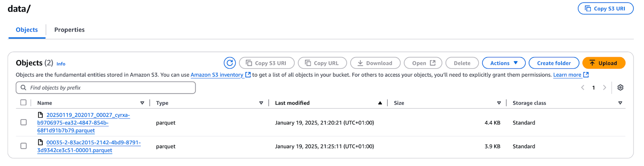Click Download in objects toolbar
The image size is (644, 166).
click(x=375, y=63)
